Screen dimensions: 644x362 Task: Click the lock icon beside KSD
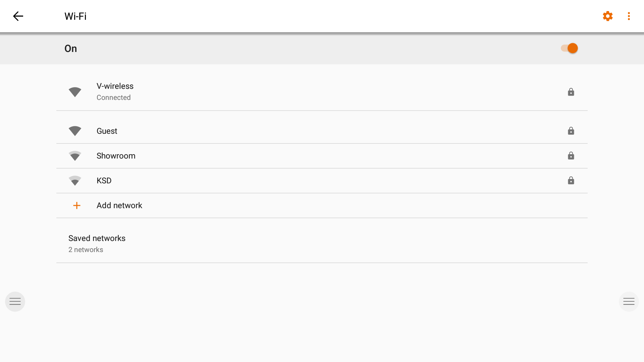click(x=571, y=181)
